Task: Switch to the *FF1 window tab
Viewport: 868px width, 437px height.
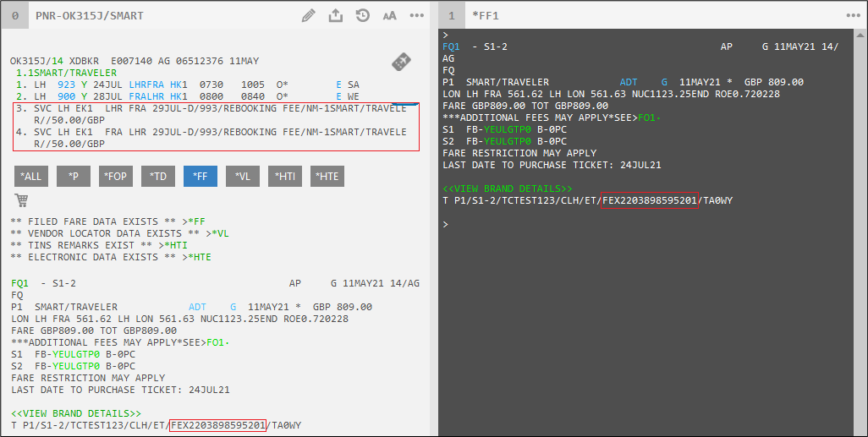Action: click(x=485, y=15)
